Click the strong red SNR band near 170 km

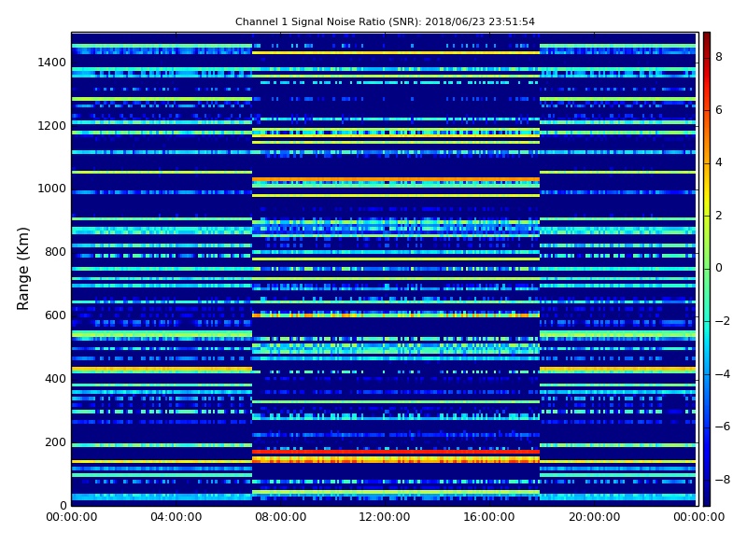tap(396, 452)
